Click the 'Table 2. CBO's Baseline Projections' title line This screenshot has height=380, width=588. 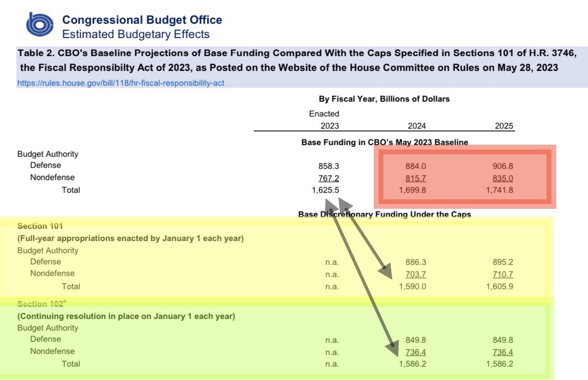coord(297,53)
